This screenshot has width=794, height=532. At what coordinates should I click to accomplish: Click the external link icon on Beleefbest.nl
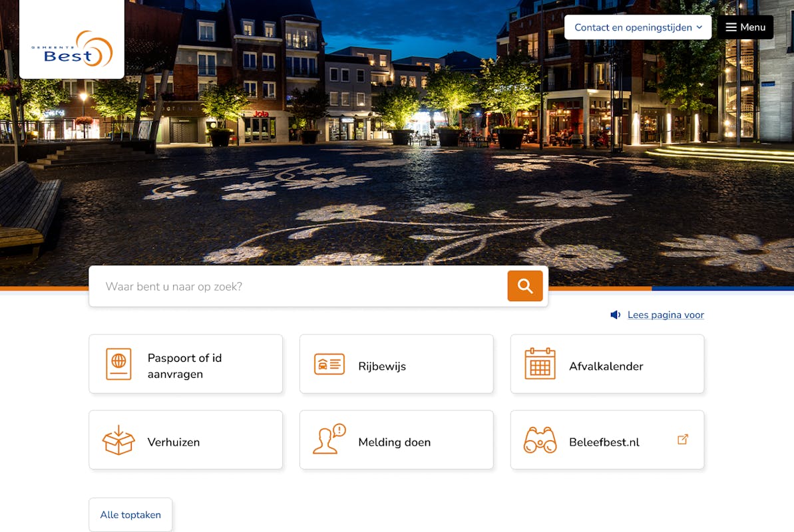[x=682, y=440]
